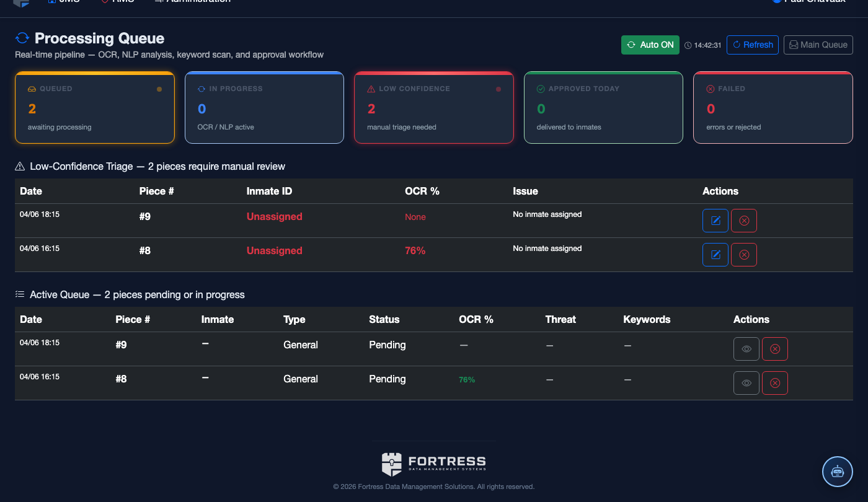This screenshot has height=502, width=868.
Task: Open the chatbot assistant icon
Action: (838, 472)
